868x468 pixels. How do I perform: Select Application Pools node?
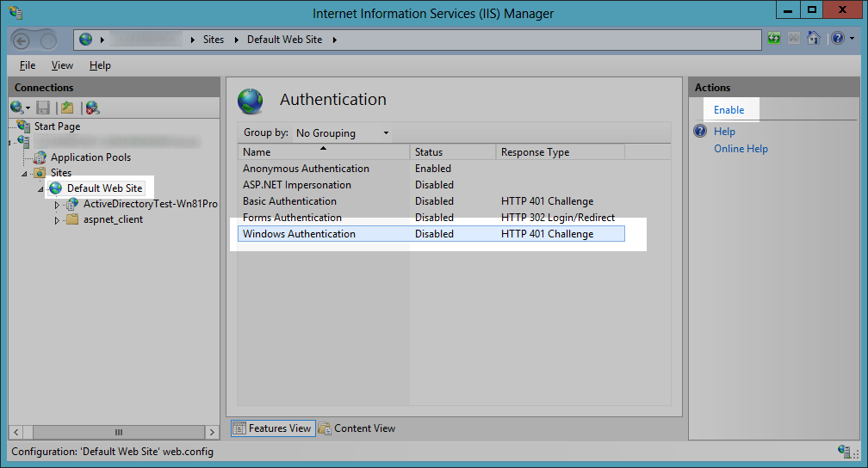(x=90, y=157)
